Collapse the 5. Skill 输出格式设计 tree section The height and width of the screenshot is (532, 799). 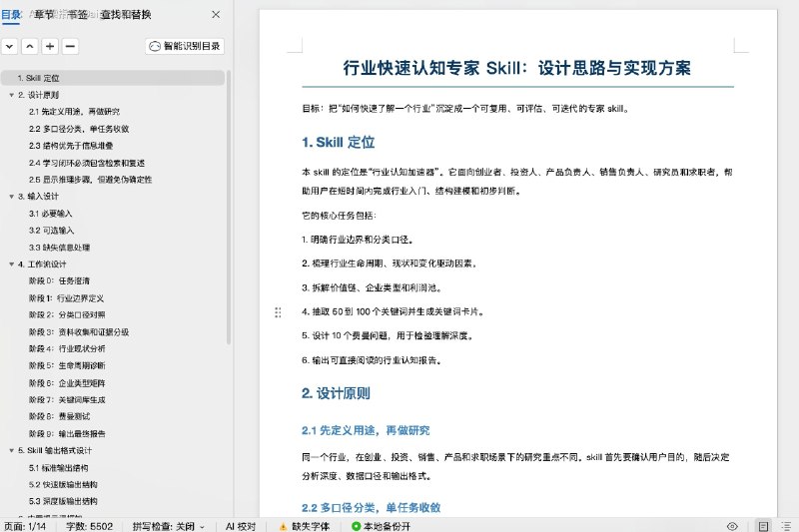click(x=11, y=450)
